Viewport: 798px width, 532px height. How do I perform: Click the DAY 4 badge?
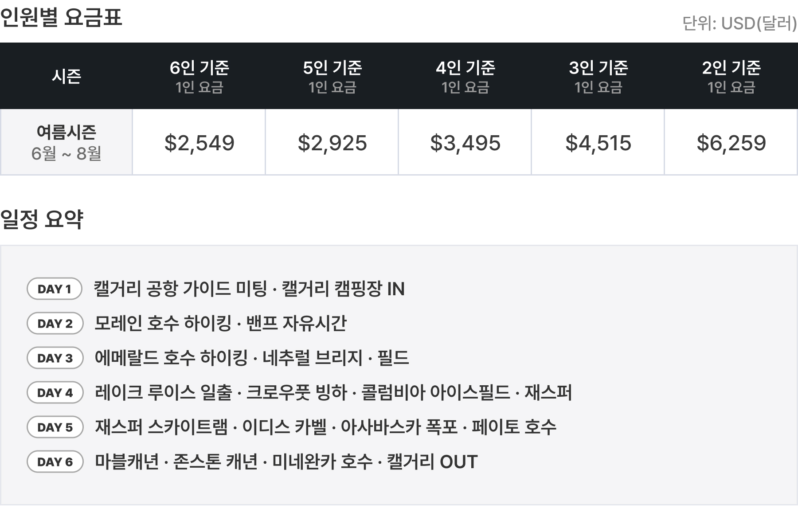55,393
